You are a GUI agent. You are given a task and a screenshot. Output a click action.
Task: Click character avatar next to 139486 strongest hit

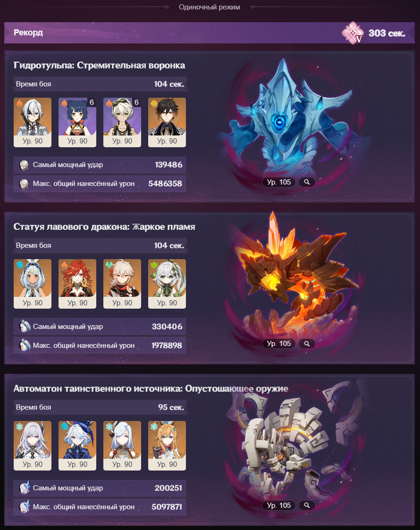tap(24, 165)
